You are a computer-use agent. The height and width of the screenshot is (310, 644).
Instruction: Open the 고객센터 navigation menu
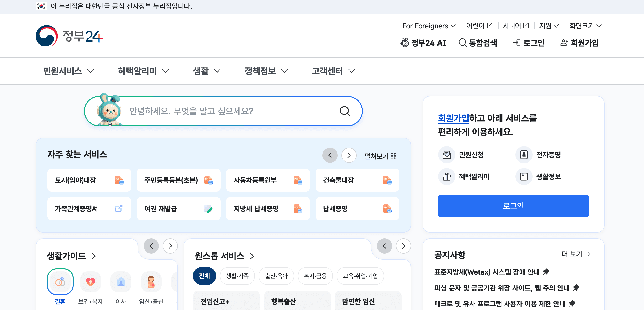[x=333, y=71]
